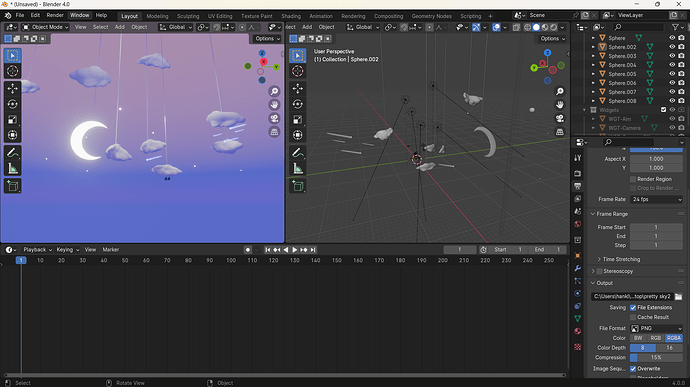Toggle Overwrite checkbox
The width and height of the screenshot is (690, 387).
(633, 369)
